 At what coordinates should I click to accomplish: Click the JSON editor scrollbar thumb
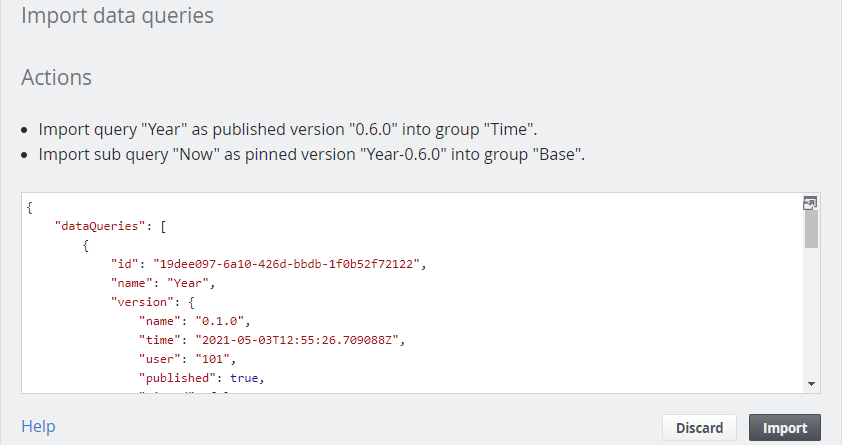(811, 229)
